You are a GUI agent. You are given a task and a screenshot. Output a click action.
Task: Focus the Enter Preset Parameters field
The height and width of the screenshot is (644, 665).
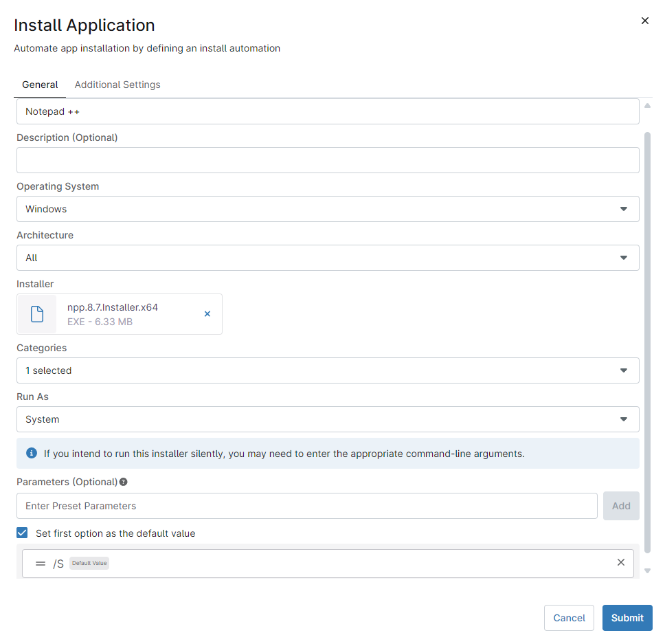pyautogui.click(x=306, y=506)
